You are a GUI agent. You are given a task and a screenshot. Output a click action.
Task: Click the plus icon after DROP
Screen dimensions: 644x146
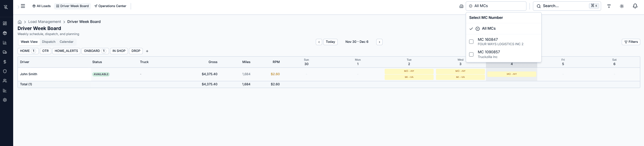click(147, 51)
